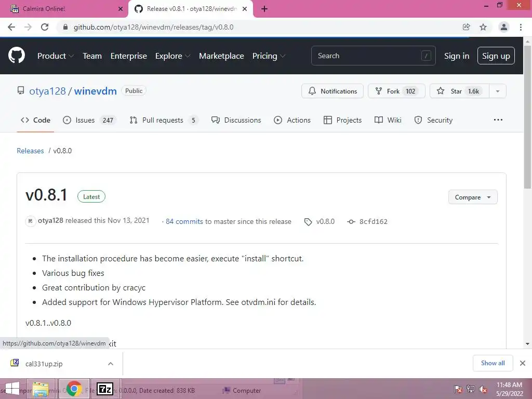
Task: Open the winevdm repository link
Action: (x=96, y=91)
